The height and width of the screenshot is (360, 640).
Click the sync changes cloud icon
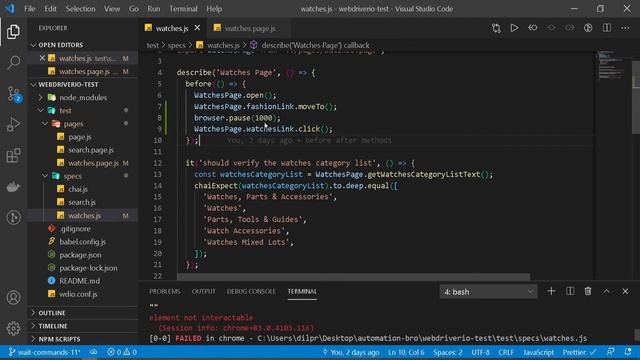pos(94,352)
